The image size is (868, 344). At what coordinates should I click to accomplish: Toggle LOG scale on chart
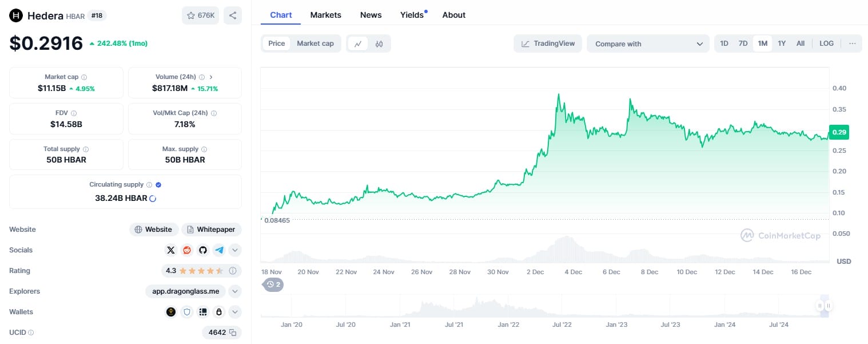point(827,44)
